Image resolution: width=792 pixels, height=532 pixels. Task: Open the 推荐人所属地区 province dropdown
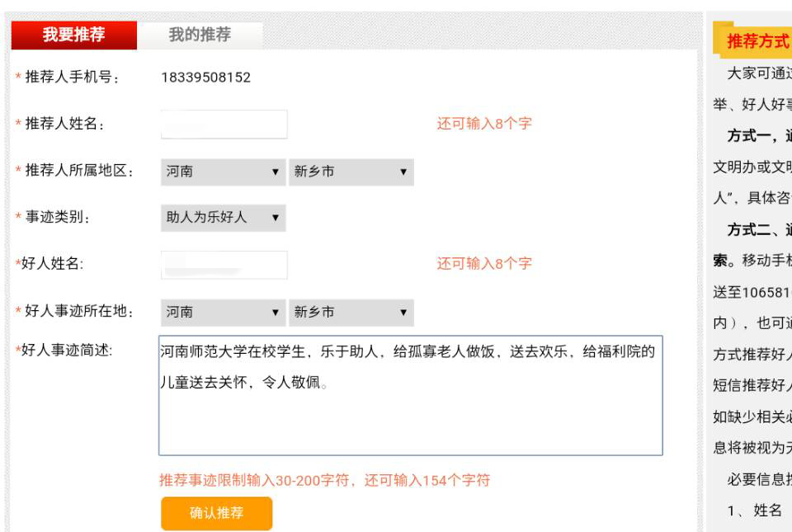tap(223, 172)
